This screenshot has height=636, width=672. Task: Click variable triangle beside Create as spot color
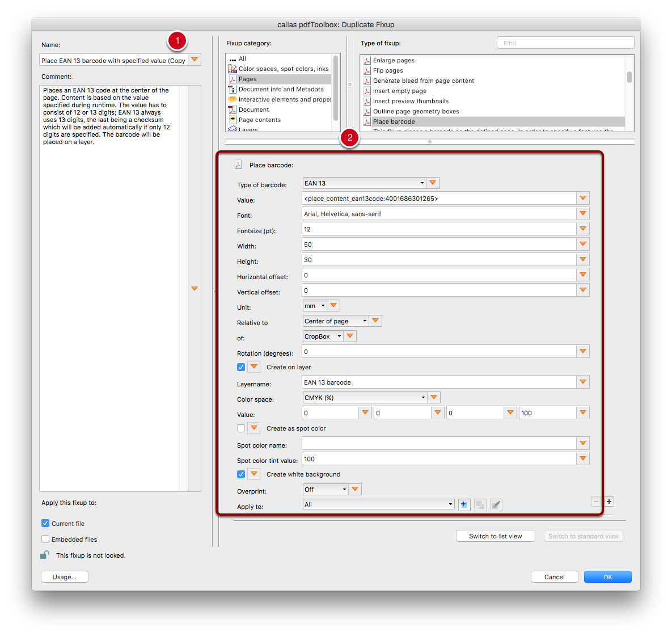click(x=254, y=428)
